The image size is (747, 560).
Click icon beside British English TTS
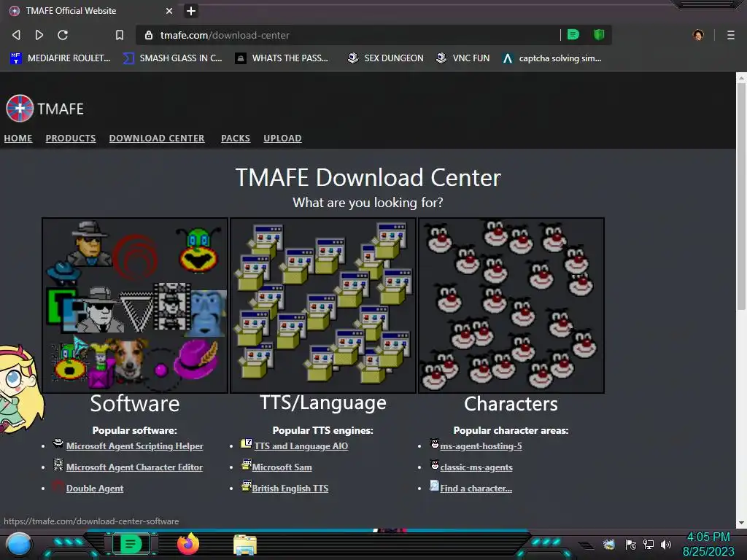[x=247, y=486]
